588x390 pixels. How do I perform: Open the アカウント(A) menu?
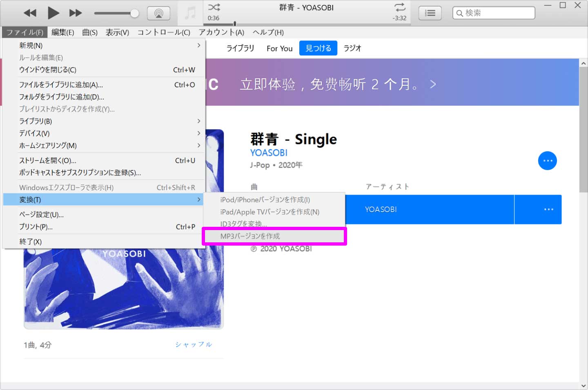pos(221,32)
